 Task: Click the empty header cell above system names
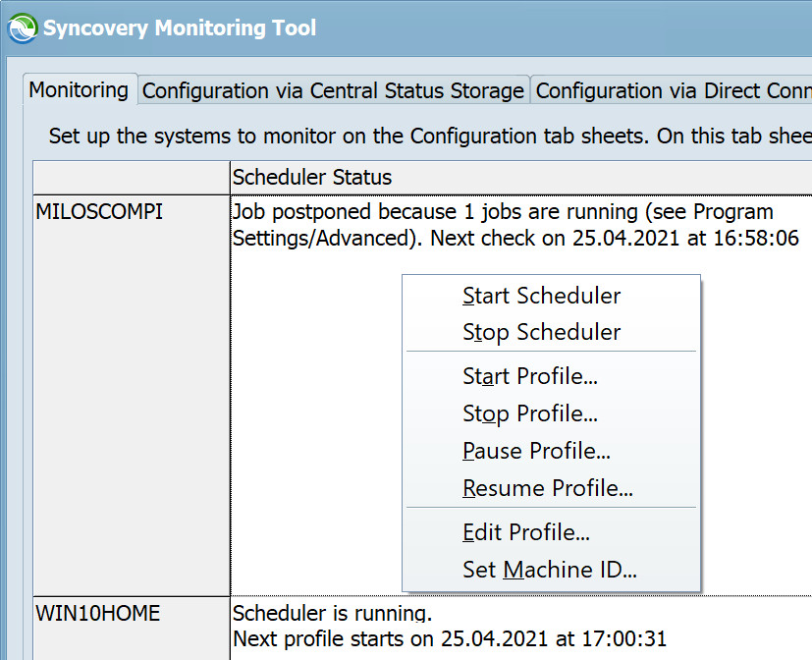click(x=131, y=178)
